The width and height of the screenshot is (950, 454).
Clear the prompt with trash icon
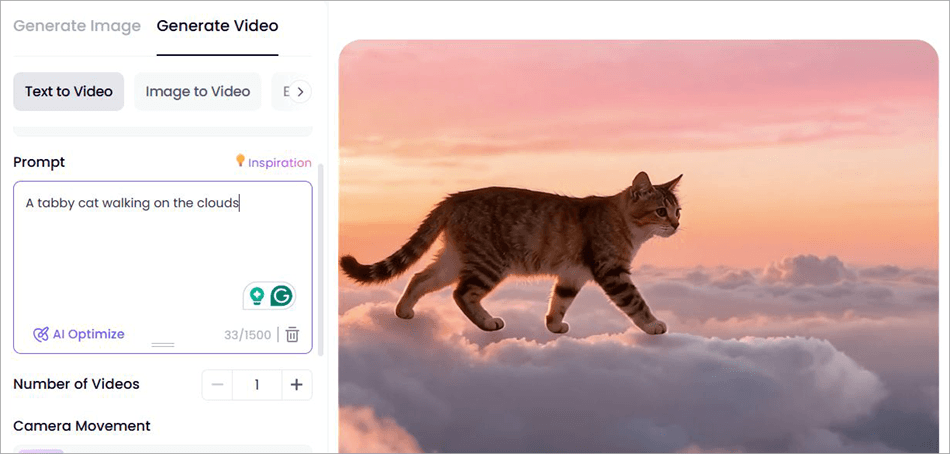click(293, 335)
